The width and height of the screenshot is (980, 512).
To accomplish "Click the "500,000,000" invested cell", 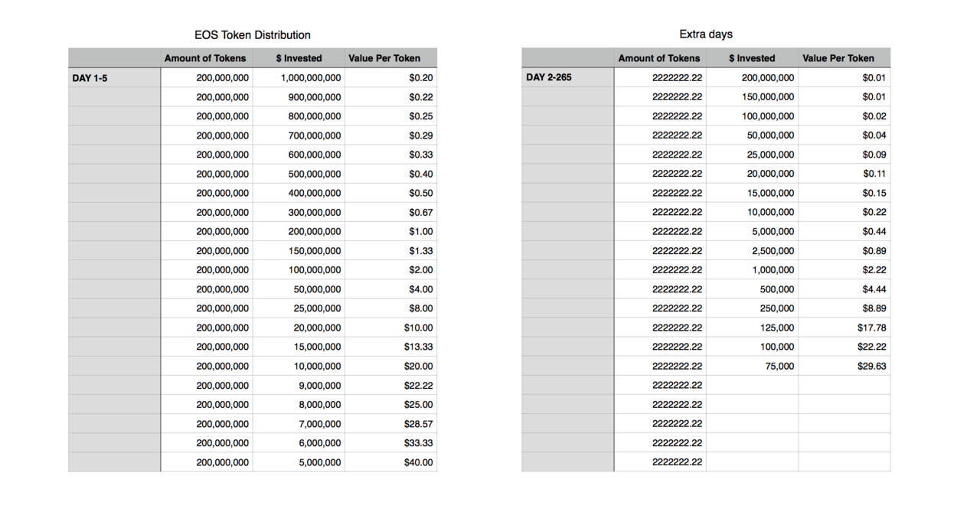I will point(299,174).
